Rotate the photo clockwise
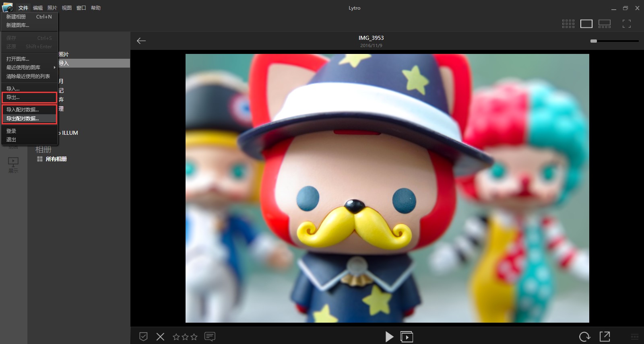The image size is (644, 344). [x=584, y=337]
